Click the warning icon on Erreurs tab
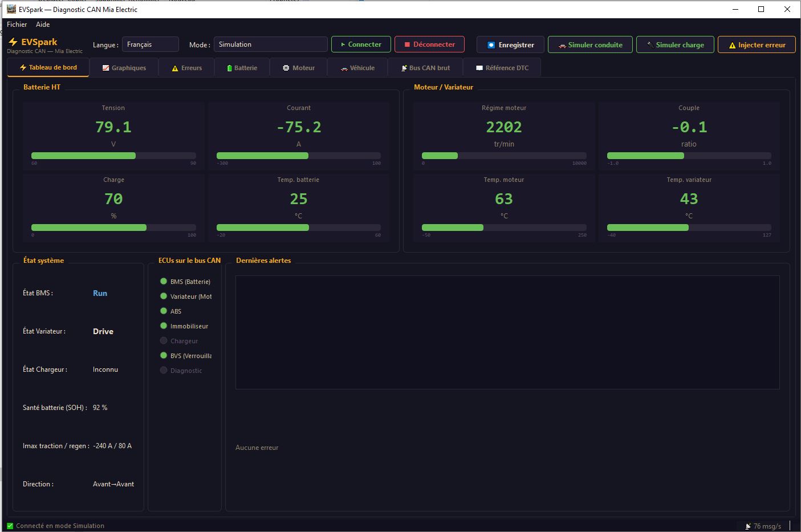This screenshot has height=532, width=801. [175, 68]
